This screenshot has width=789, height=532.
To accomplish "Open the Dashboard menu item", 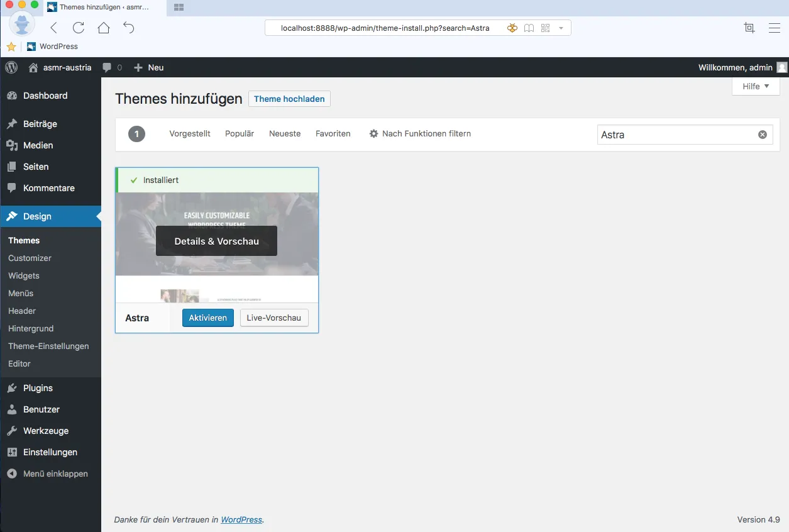I will (x=50, y=96).
